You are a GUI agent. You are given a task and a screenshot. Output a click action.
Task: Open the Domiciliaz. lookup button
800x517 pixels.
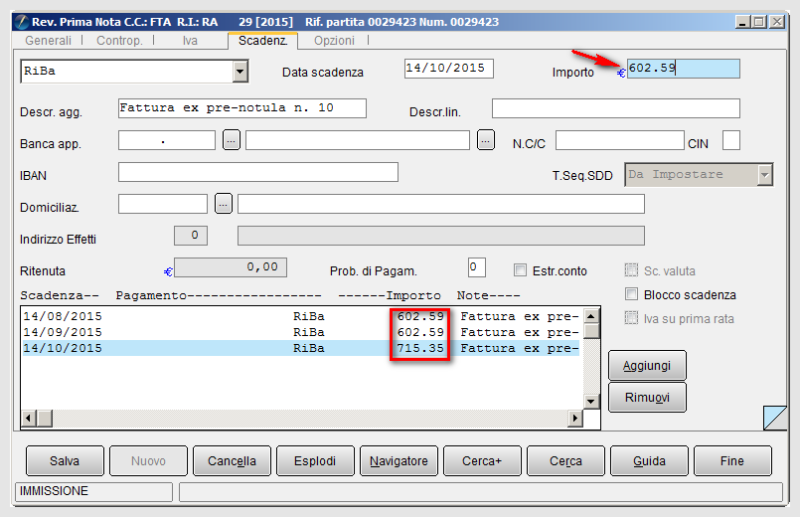[223, 204]
